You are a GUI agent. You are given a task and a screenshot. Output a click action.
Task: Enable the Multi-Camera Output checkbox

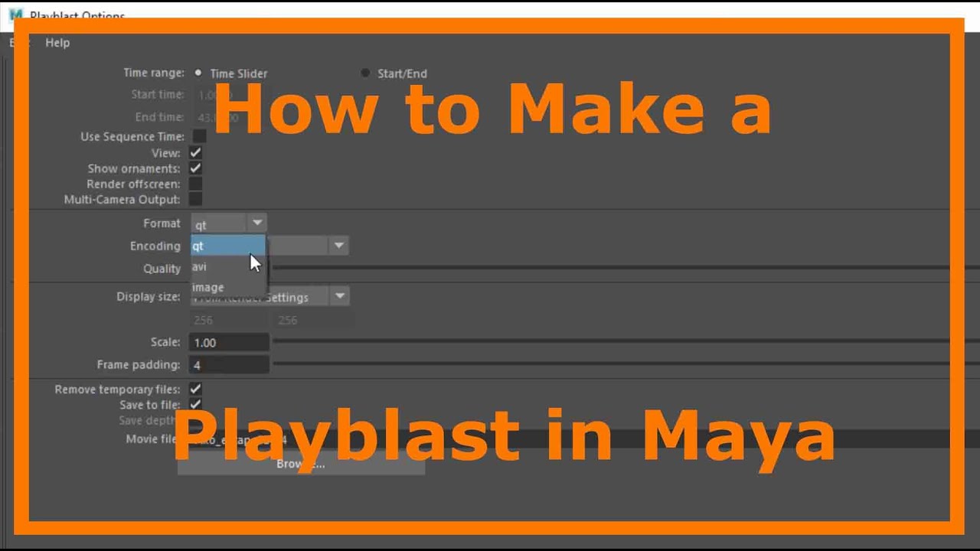[196, 199]
